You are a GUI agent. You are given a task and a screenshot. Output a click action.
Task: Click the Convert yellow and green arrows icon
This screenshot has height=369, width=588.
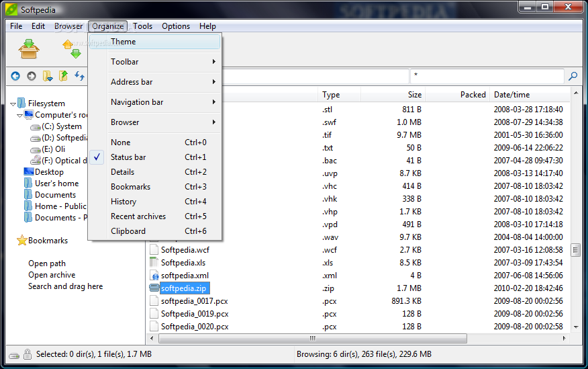click(x=72, y=49)
